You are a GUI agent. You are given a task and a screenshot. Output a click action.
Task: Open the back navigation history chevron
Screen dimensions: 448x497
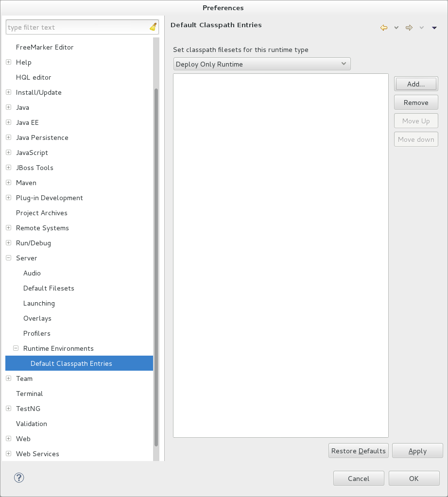point(396,28)
